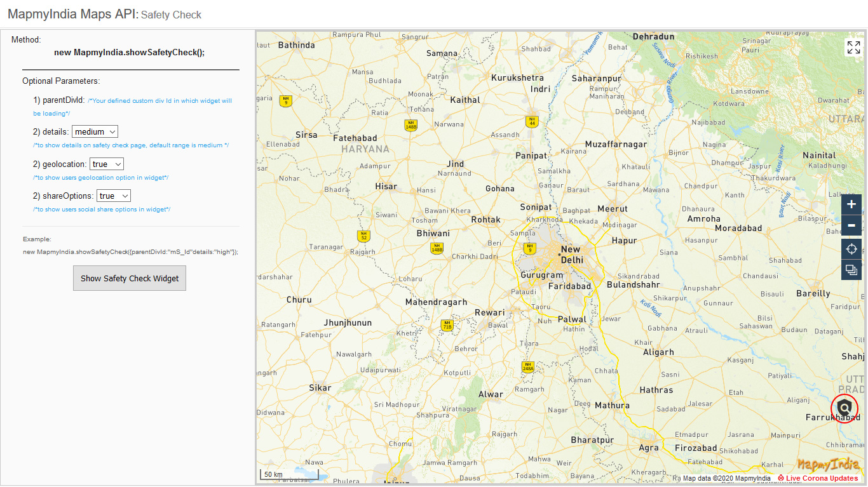The image size is (868, 487).
Task: Click the Panipat city label
Action: click(x=531, y=155)
